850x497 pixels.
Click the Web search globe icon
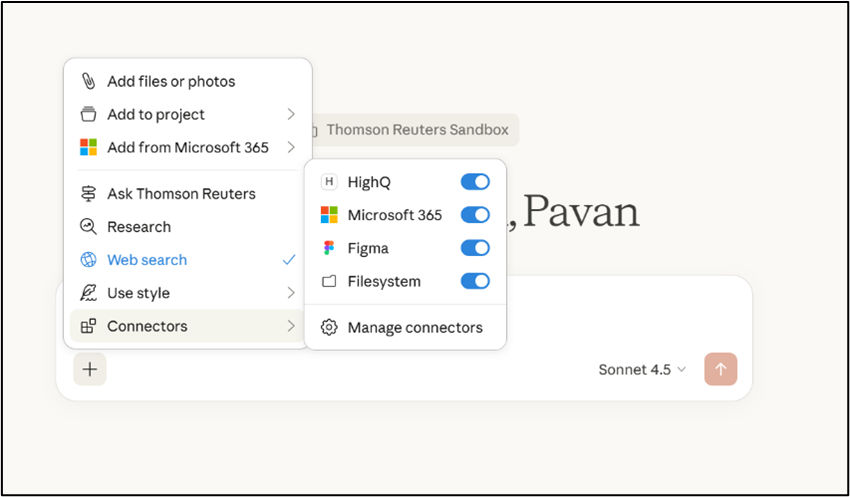point(88,260)
